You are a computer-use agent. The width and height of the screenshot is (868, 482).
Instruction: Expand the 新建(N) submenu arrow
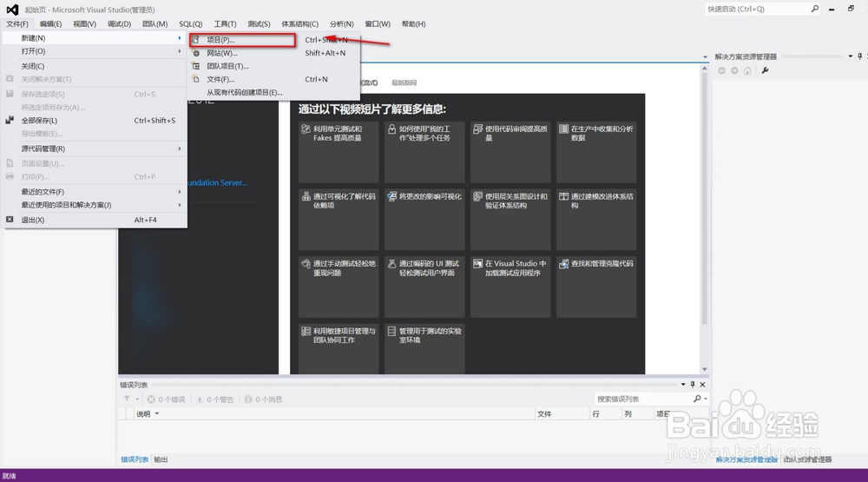[180, 37]
